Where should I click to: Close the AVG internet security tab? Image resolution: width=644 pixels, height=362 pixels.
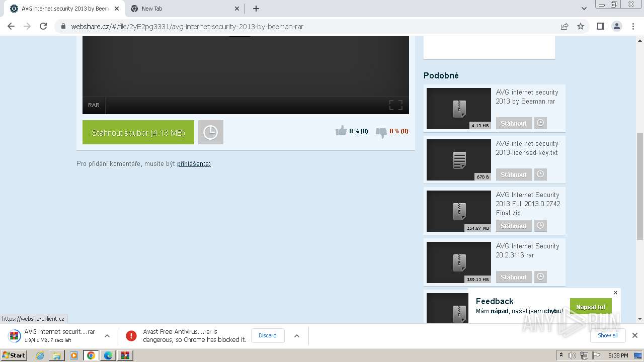pos(117,9)
